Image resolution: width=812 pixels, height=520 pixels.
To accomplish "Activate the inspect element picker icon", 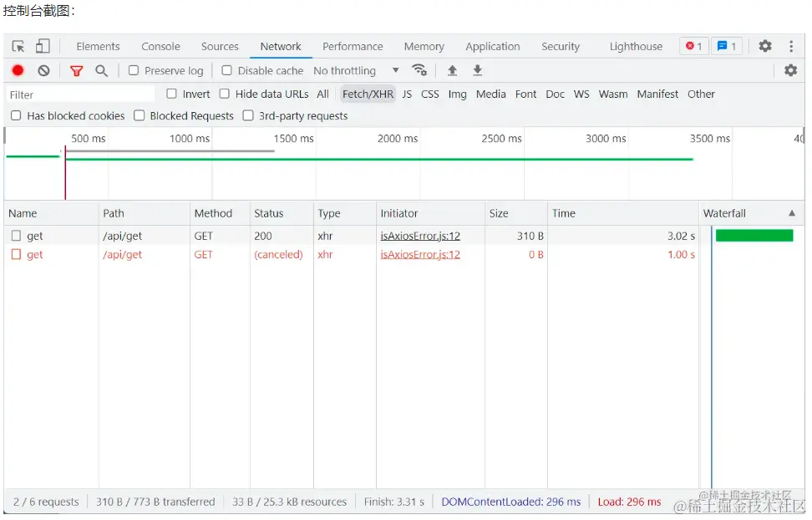I will pos(18,46).
